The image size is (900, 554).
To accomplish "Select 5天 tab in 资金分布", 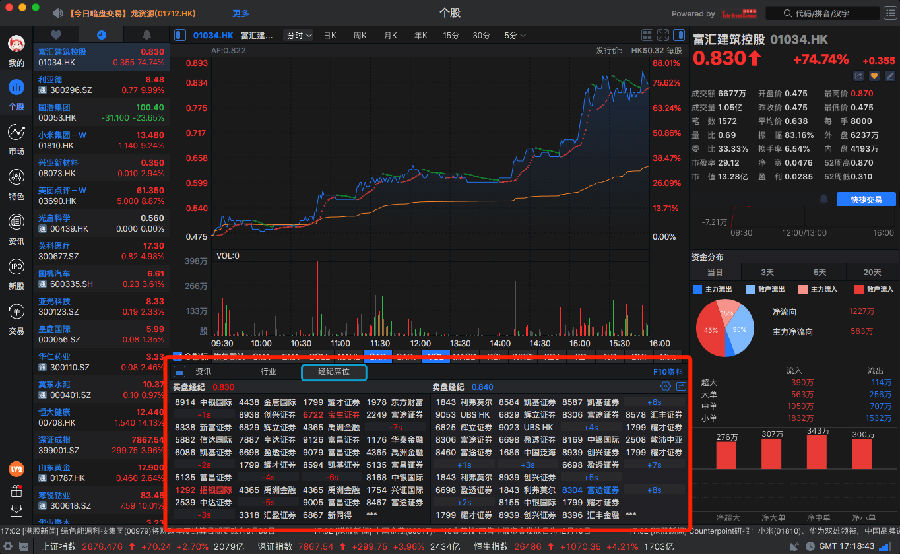I will pyautogui.click(x=820, y=272).
